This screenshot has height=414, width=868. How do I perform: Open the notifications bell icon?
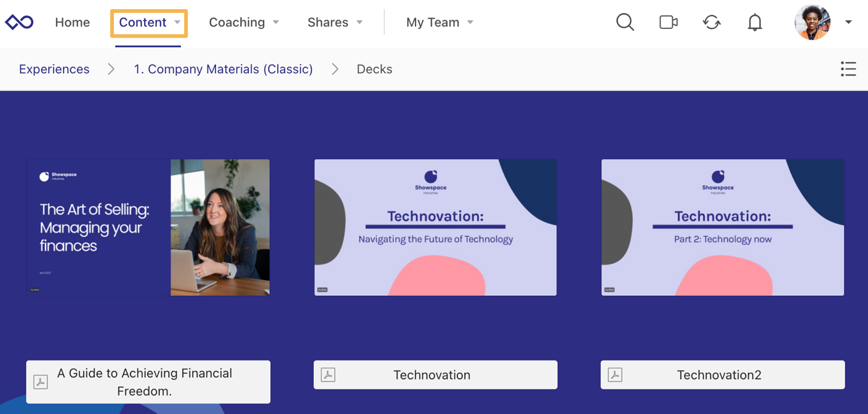point(755,22)
